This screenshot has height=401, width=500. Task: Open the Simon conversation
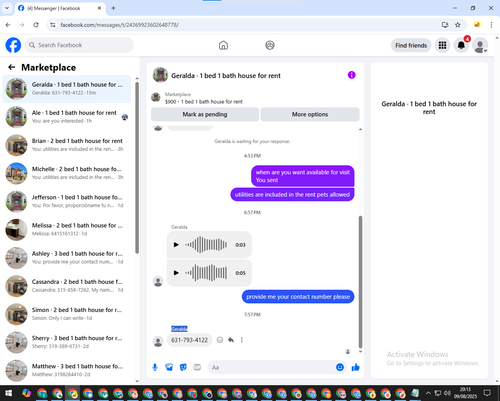pyautogui.click(x=67, y=314)
